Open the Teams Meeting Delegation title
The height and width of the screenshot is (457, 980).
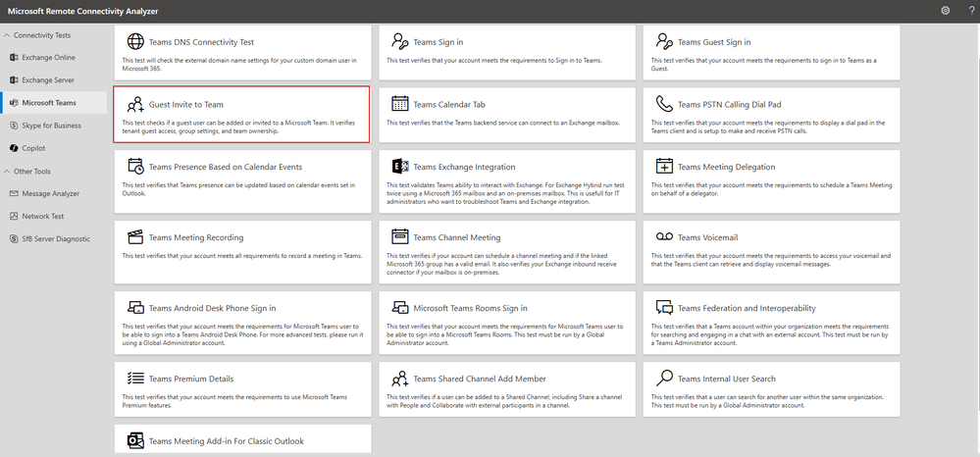point(726,167)
